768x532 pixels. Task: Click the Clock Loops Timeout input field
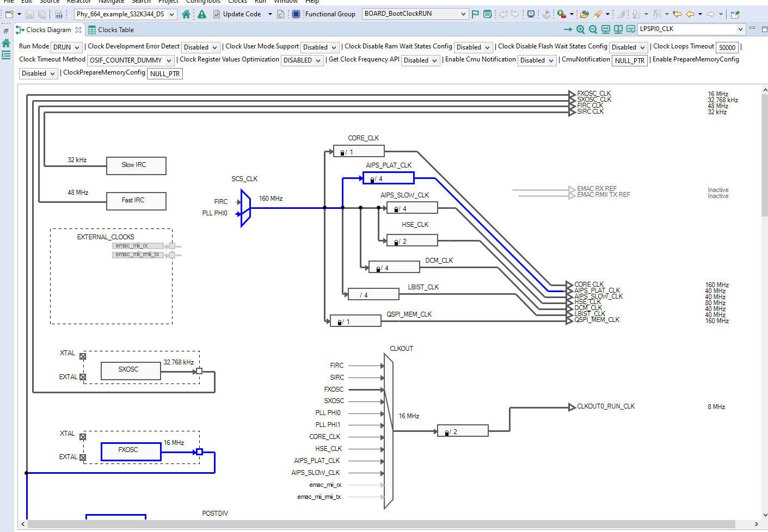pyautogui.click(x=727, y=47)
